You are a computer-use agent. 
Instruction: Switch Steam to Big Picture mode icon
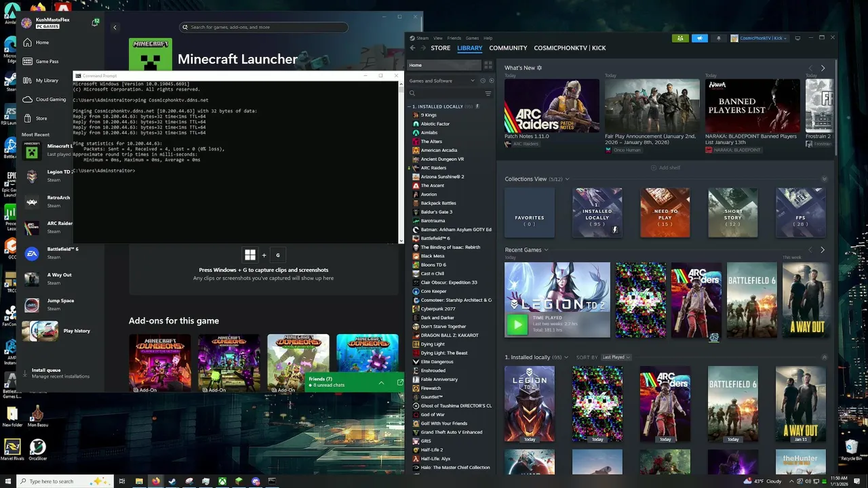[x=797, y=38]
